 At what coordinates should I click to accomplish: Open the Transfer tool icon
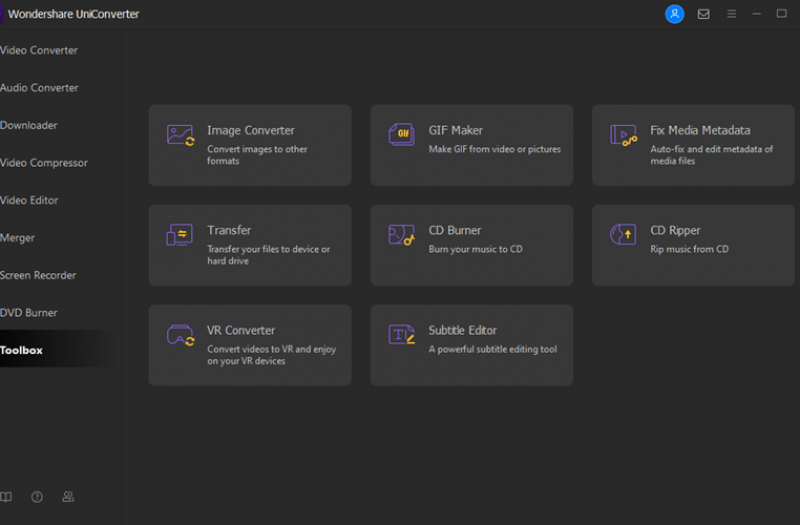click(180, 235)
